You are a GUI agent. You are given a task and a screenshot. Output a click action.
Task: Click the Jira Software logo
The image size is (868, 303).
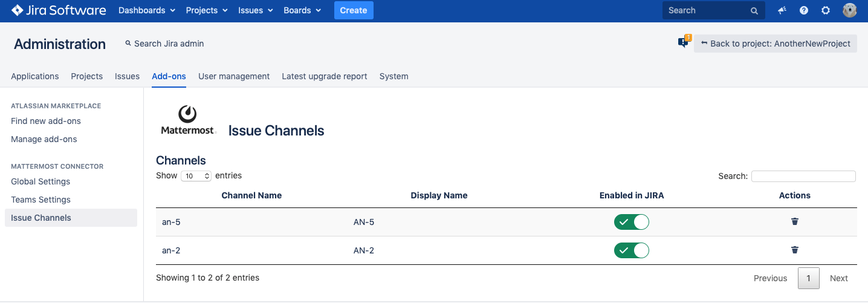pyautogui.click(x=59, y=10)
